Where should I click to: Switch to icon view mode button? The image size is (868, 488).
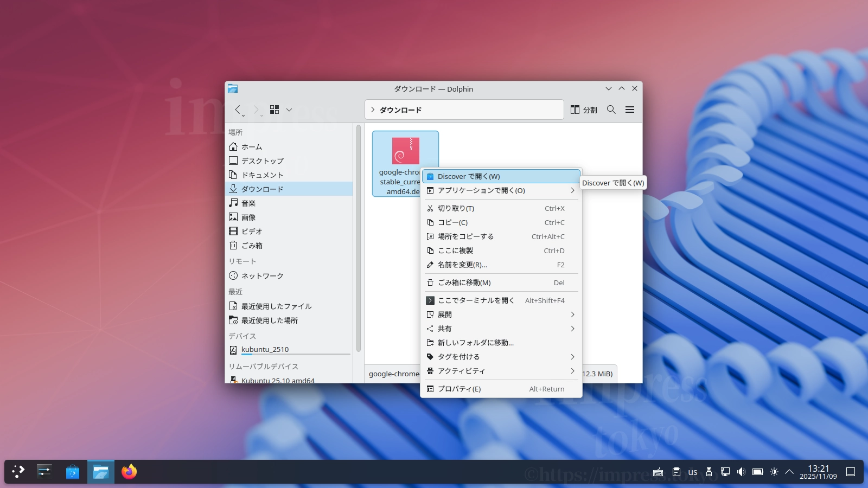pyautogui.click(x=275, y=110)
